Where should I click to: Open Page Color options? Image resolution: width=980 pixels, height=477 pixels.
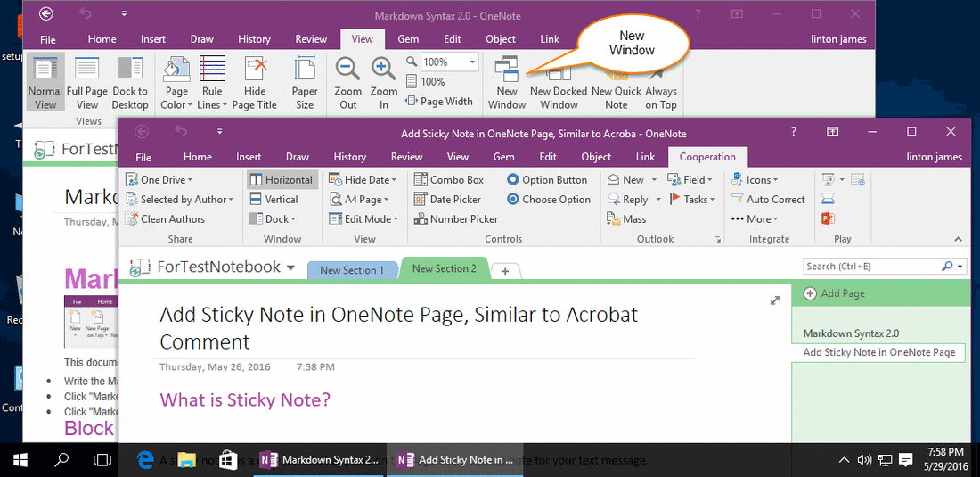click(x=176, y=83)
